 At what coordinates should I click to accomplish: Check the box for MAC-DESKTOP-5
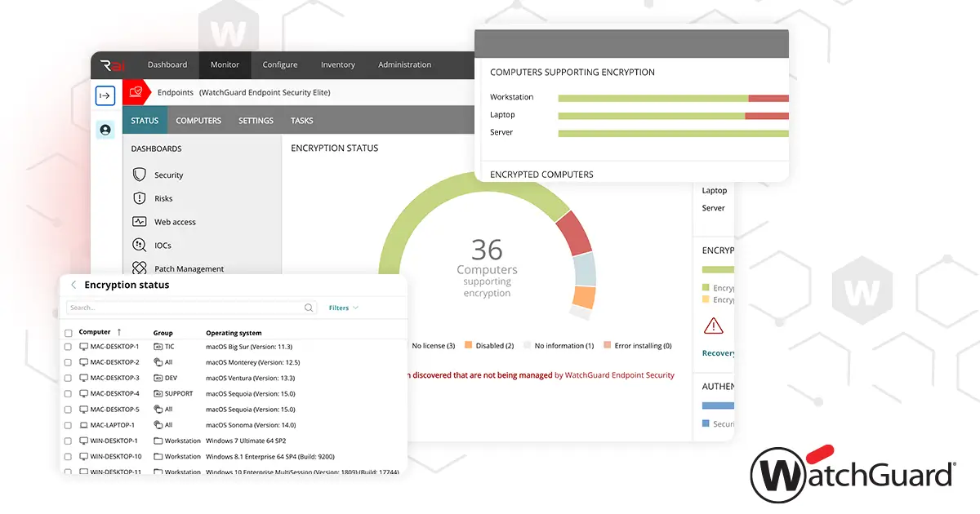69,410
